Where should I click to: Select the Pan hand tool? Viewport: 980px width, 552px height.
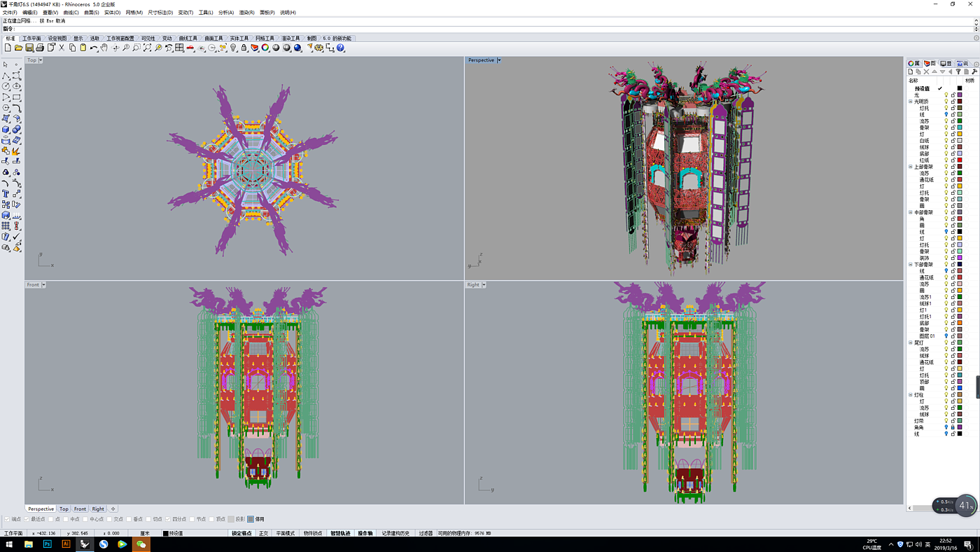coord(104,48)
